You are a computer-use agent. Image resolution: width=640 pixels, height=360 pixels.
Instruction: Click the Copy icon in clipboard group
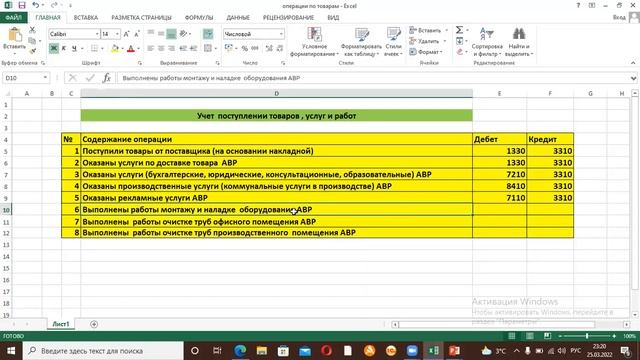(x=32, y=40)
